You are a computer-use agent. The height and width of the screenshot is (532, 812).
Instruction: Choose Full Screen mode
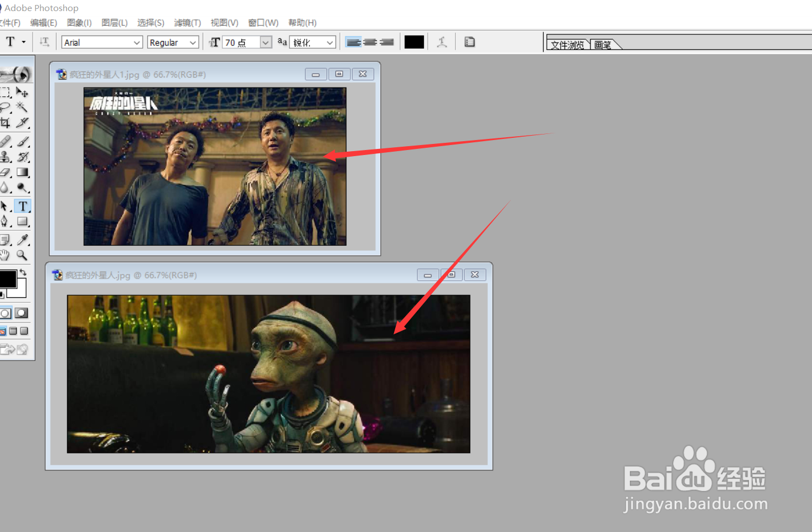click(x=24, y=331)
